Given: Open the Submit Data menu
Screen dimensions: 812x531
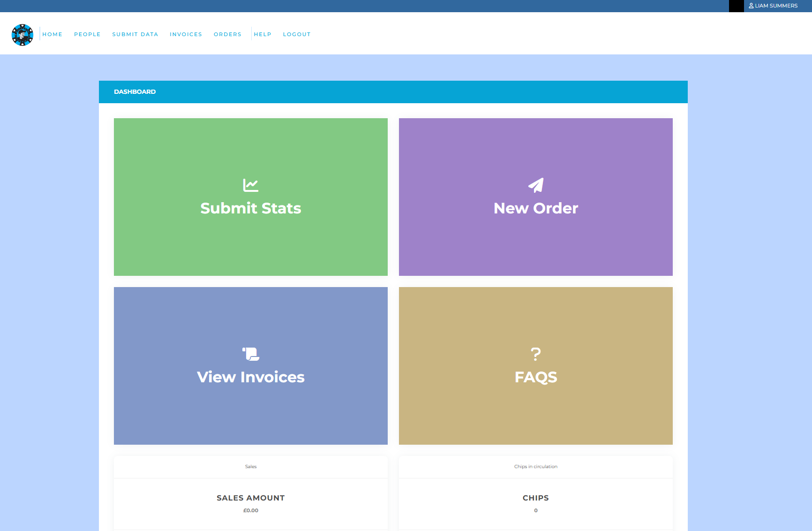Looking at the screenshot, I should click(x=135, y=34).
